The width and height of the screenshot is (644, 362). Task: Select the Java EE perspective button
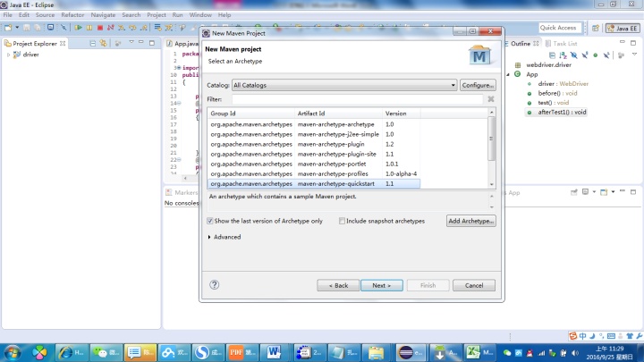click(x=623, y=28)
